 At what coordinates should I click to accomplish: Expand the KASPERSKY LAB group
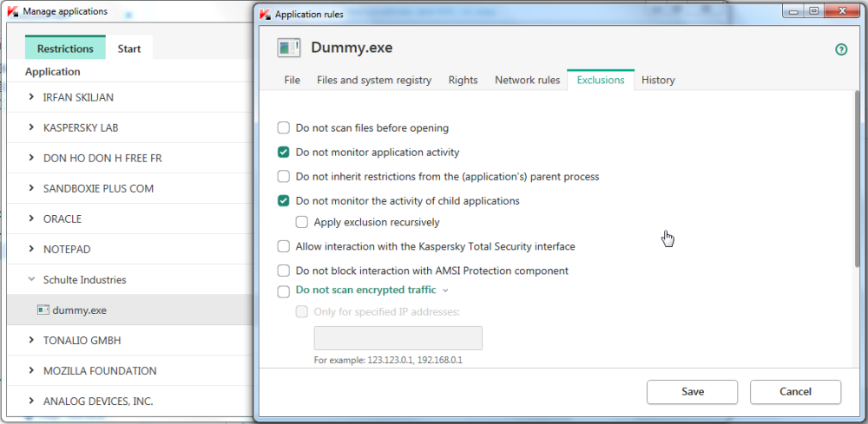[x=32, y=127]
